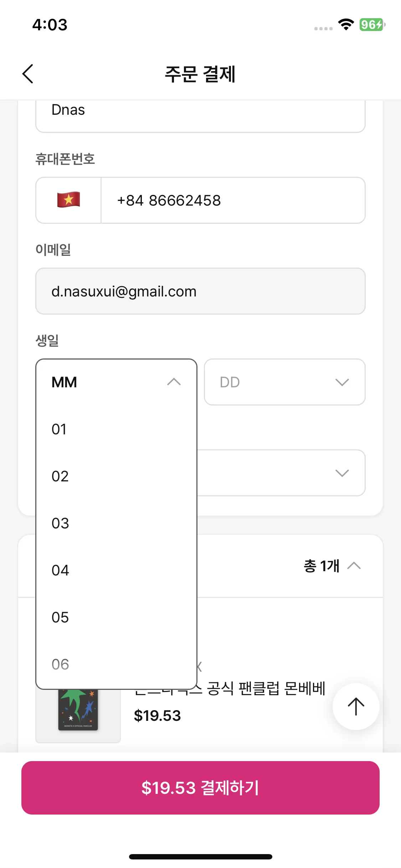The image size is (401, 868).
Task: Open the DD day dropdown
Action: pos(284,382)
